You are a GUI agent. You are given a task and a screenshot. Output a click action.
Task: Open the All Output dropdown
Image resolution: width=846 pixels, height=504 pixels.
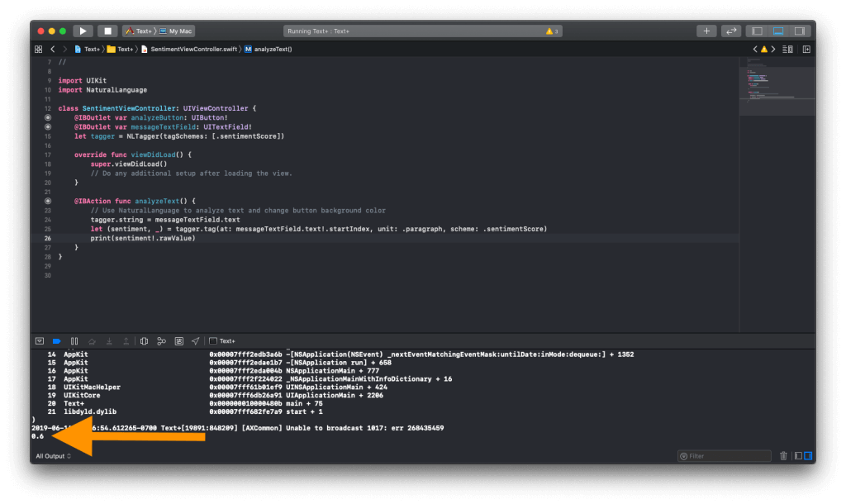pyautogui.click(x=53, y=456)
